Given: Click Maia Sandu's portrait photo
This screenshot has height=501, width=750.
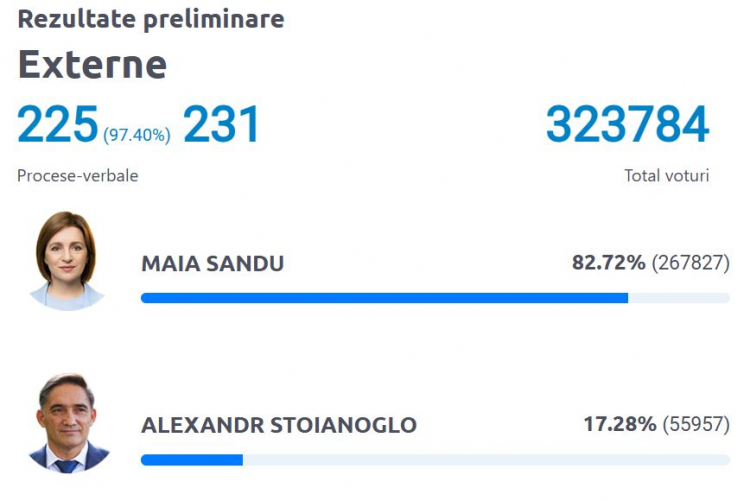Looking at the screenshot, I should point(66,261).
